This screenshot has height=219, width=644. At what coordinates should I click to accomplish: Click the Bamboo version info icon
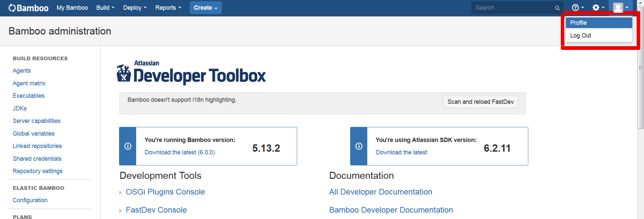tap(128, 146)
